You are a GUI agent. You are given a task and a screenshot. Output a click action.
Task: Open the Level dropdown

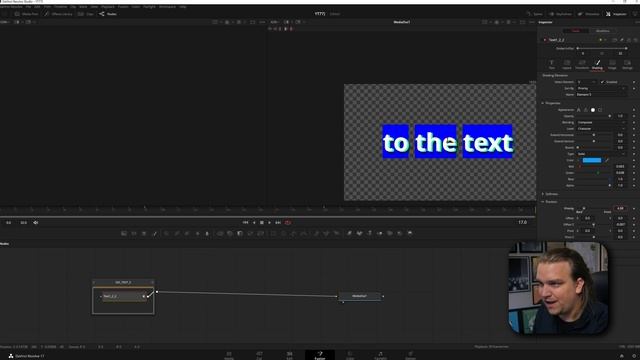point(601,129)
